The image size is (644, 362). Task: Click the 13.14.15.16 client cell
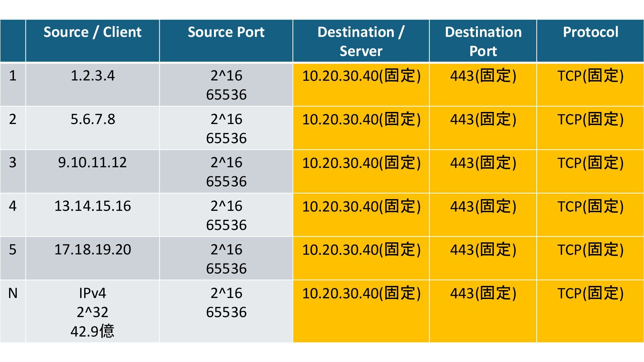point(92,215)
